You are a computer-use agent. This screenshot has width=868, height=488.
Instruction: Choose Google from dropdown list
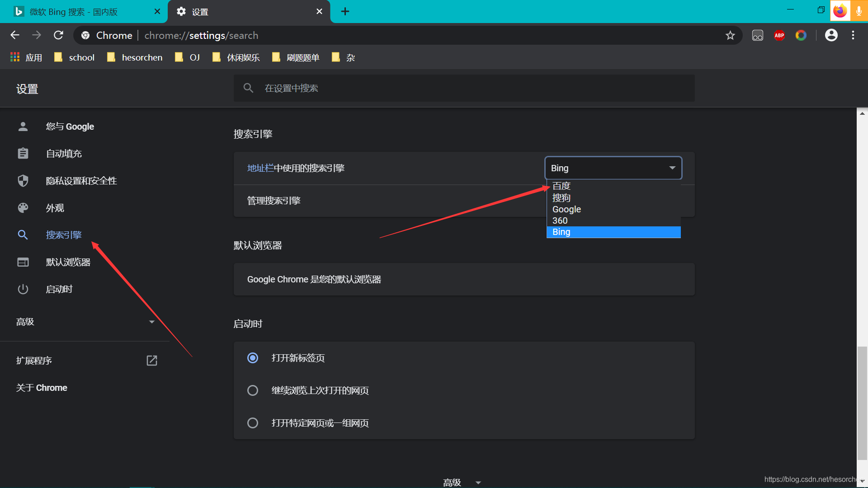point(613,209)
